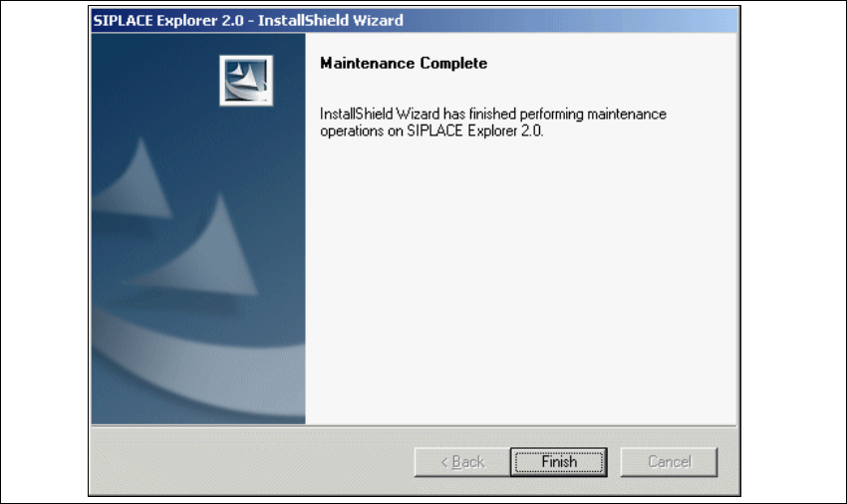Select the grayed-out Back button
This screenshot has height=504, width=847.
[x=461, y=462]
